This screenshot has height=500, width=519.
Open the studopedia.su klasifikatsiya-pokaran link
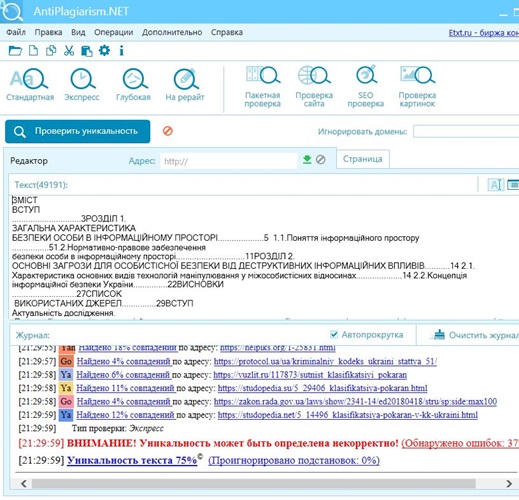[x=322, y=388]
